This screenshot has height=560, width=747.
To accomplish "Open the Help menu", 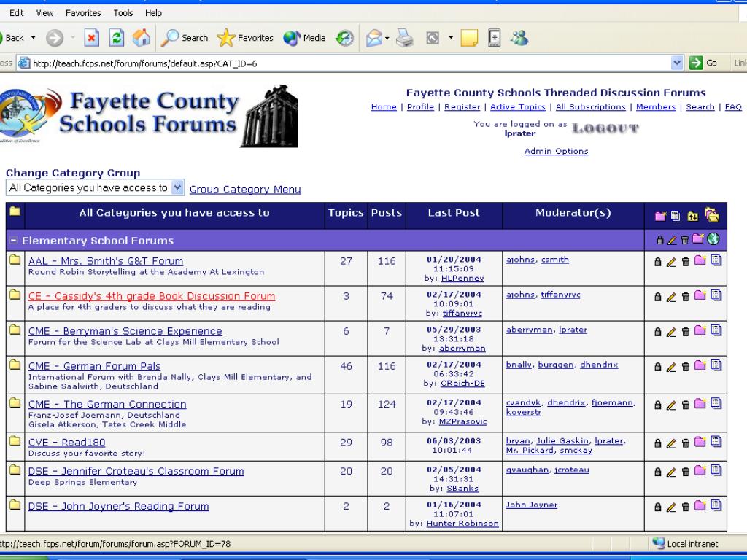I will [153, 13].
